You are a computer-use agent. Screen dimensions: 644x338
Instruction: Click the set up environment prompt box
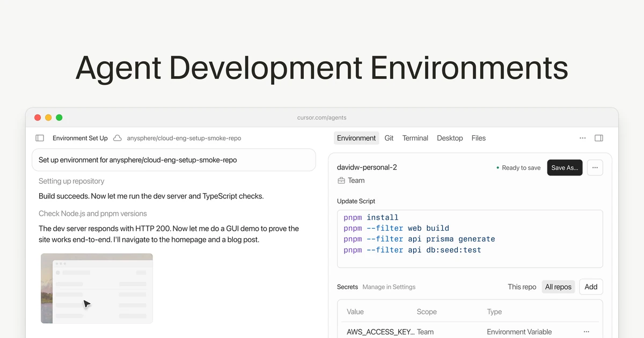[x=174, y=160]
